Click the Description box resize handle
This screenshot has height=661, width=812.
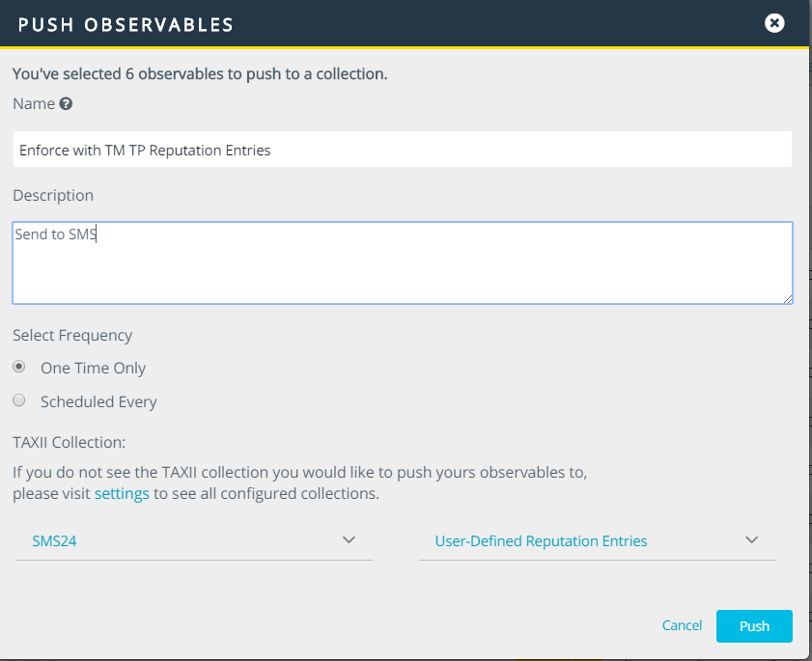[788, 299]
